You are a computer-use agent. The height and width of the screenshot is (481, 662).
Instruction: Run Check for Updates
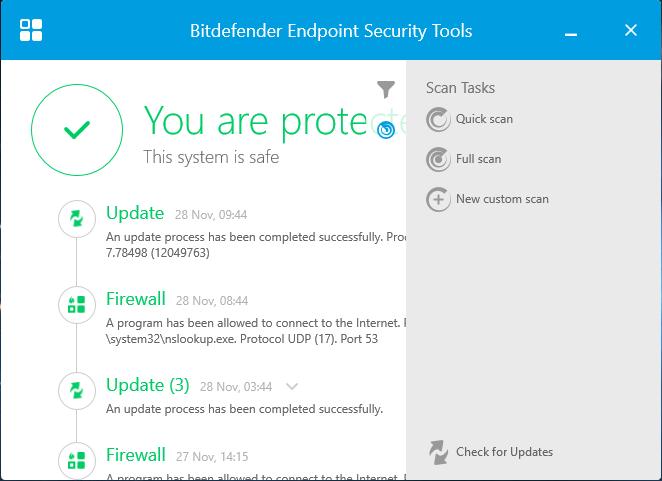coord(505,452)
